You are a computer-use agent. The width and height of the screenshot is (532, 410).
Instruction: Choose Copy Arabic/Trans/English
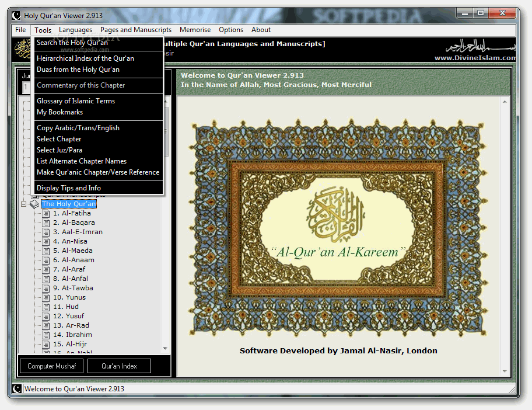coord(99,128)
